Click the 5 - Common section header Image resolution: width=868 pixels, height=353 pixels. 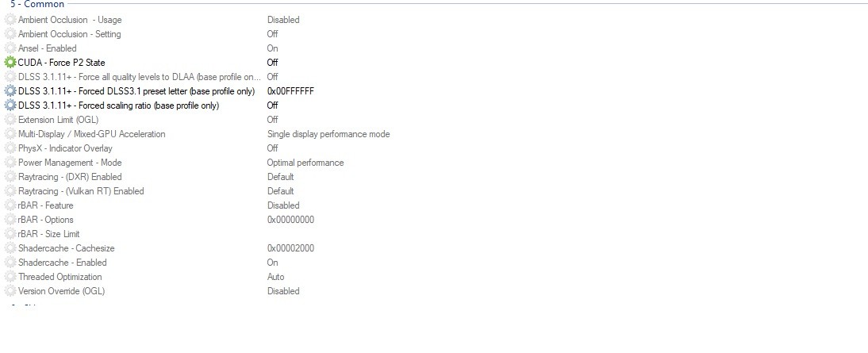(37, 5)
